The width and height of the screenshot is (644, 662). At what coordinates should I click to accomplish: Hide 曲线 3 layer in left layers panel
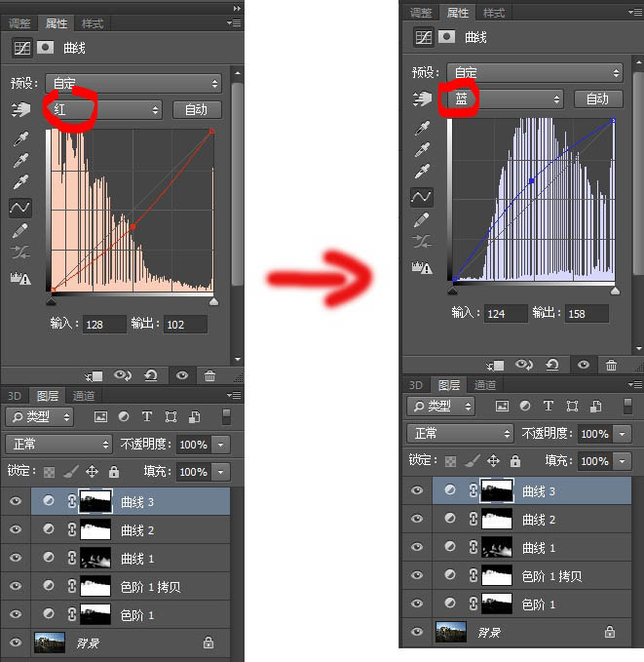point(16,501)
